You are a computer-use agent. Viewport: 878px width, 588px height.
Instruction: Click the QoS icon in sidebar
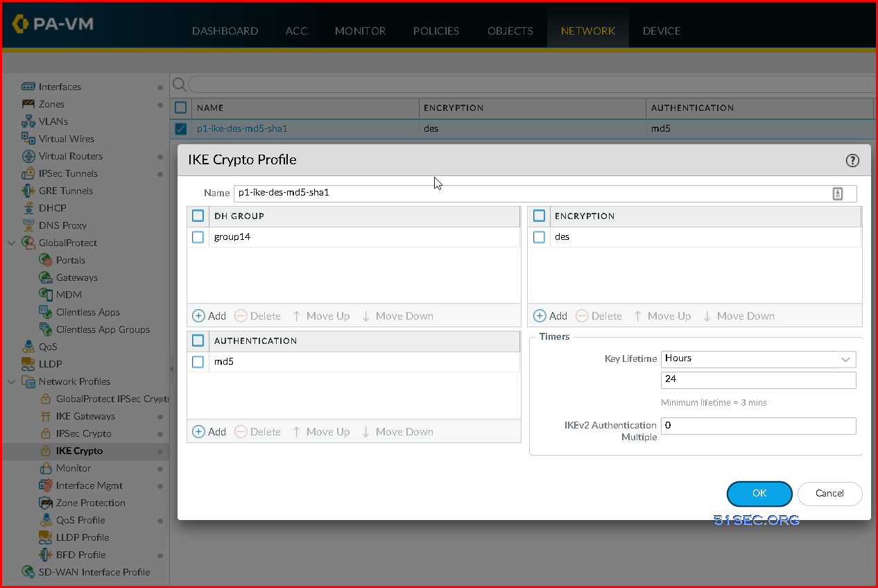(x=28, y=347)
